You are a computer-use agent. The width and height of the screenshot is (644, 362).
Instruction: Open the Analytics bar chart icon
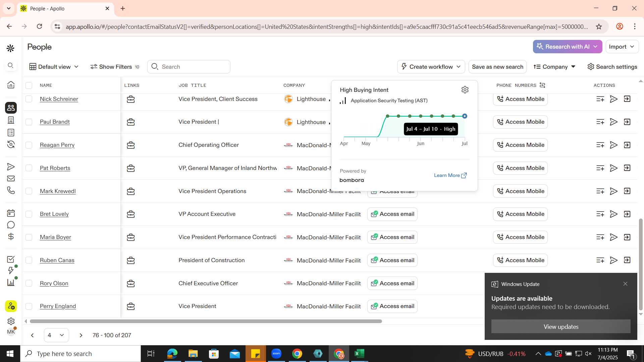(x=11, y=282)
